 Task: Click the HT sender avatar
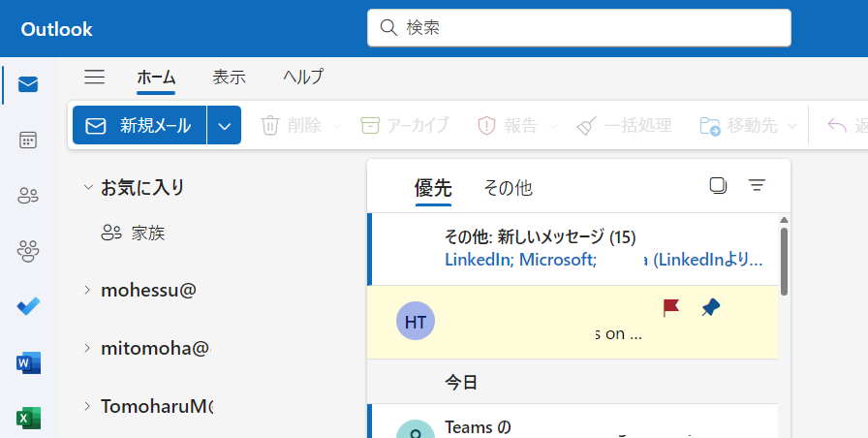point(416,321)
